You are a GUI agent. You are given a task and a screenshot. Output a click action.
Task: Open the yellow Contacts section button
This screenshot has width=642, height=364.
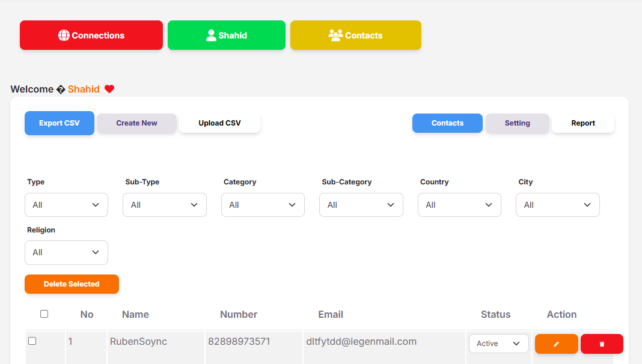click(356, 35)
